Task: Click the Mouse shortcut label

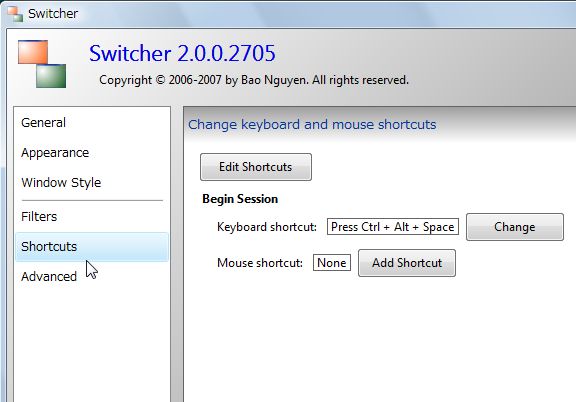Action: coord(260,263)
